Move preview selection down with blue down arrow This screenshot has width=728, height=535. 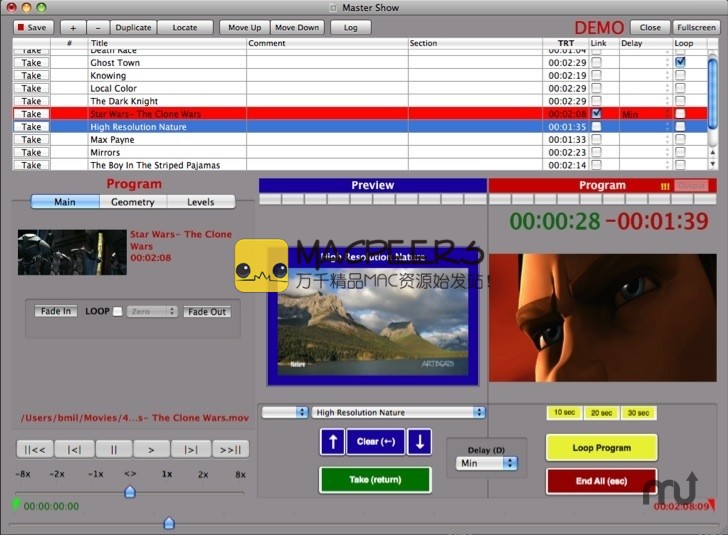coord(420,442)
